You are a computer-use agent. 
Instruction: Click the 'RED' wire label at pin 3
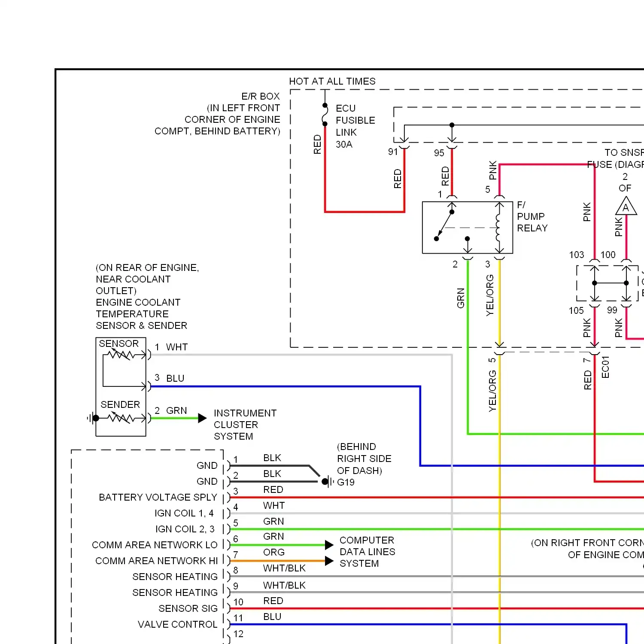273,489
